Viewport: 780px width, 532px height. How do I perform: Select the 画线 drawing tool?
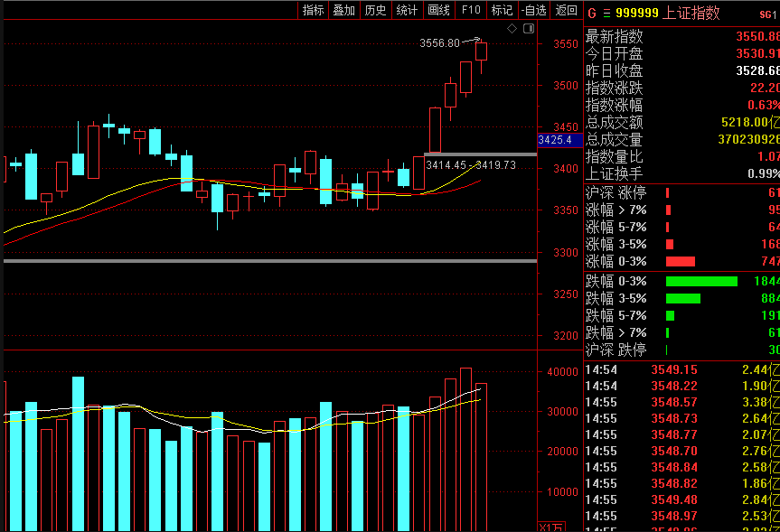click(x=438, y=10)
